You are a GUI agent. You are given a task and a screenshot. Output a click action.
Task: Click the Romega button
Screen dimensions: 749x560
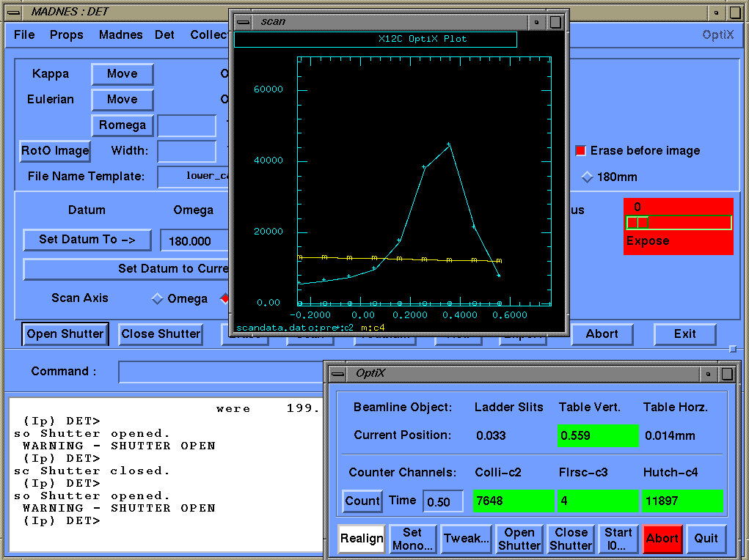[123, 125]
